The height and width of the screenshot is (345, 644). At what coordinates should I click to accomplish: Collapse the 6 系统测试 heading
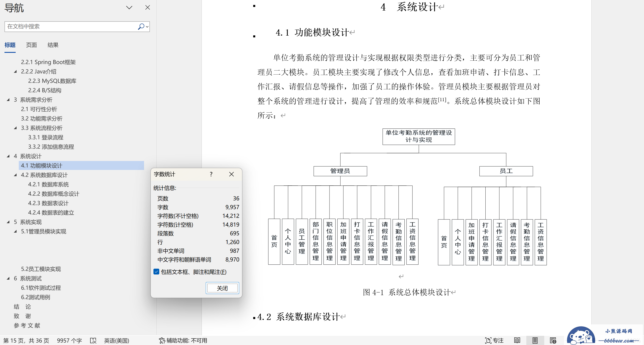[x=8, y=279]
